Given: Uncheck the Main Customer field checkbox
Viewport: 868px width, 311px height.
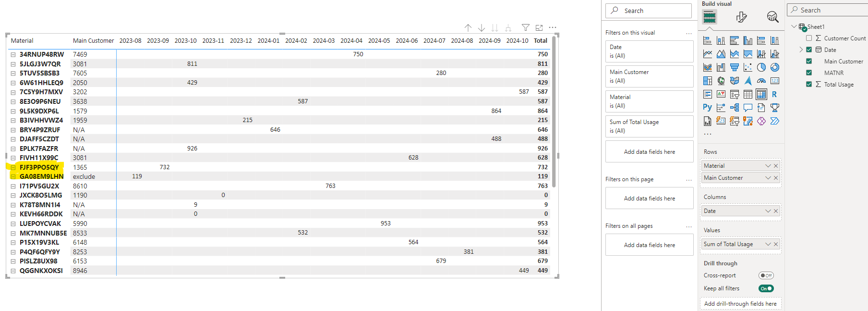Looking at the screenshot, I should 809,61.
